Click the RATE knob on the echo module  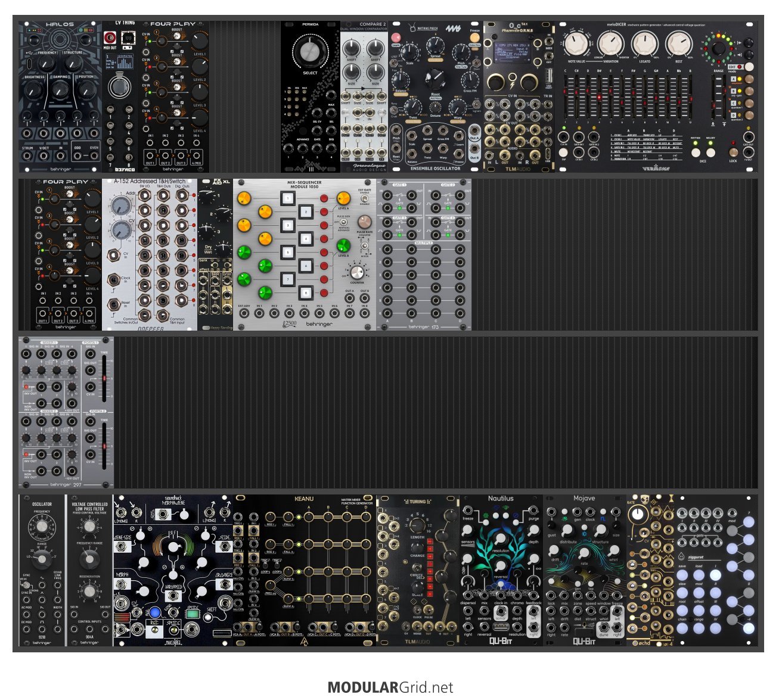(x=638, y=514)
